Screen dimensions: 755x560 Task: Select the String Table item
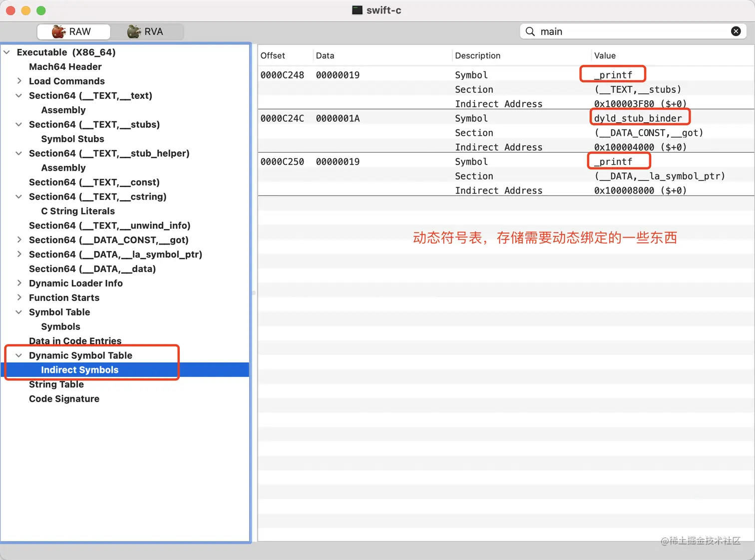click(56, 385)
